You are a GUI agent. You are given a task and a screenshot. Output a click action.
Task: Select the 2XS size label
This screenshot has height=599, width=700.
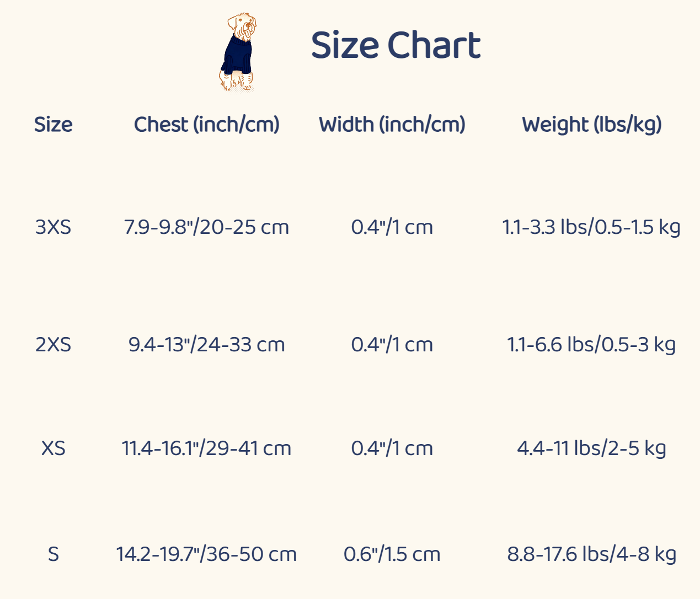tap(53, 345)
